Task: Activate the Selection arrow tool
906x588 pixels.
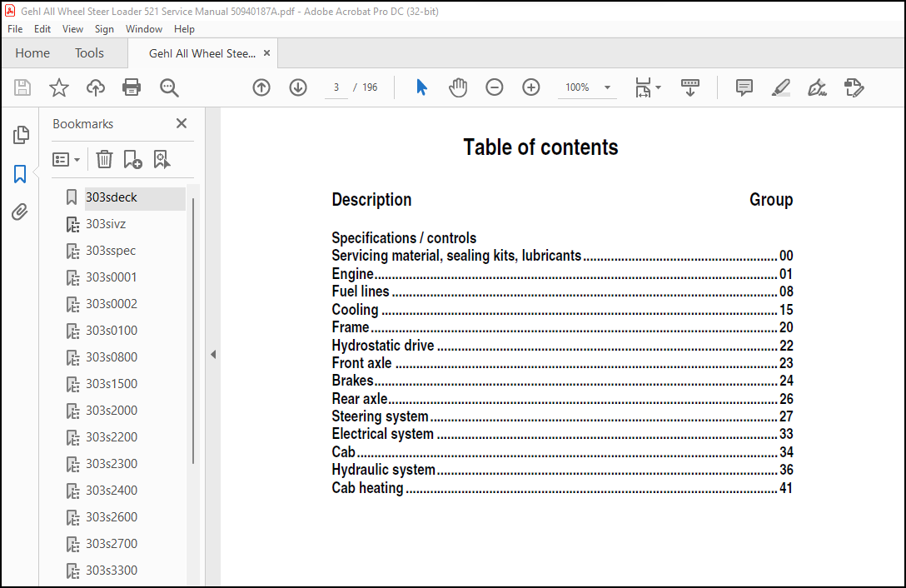Action: pos(421,87)
